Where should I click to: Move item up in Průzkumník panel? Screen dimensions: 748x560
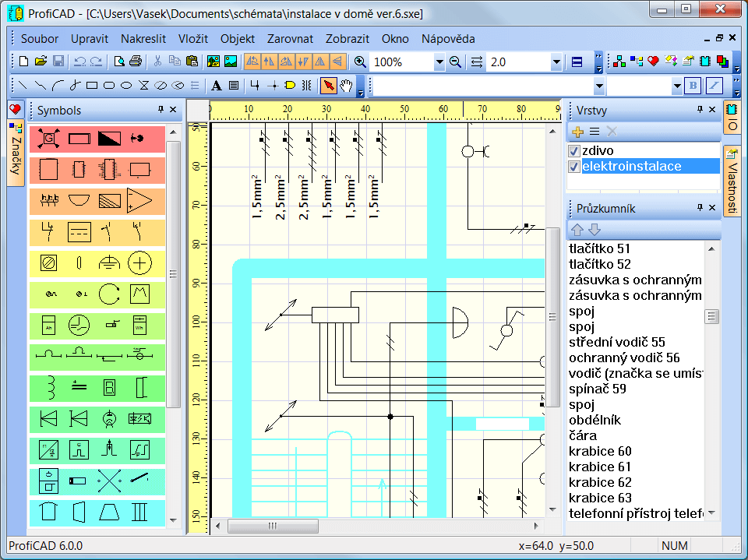coord(577,230)
